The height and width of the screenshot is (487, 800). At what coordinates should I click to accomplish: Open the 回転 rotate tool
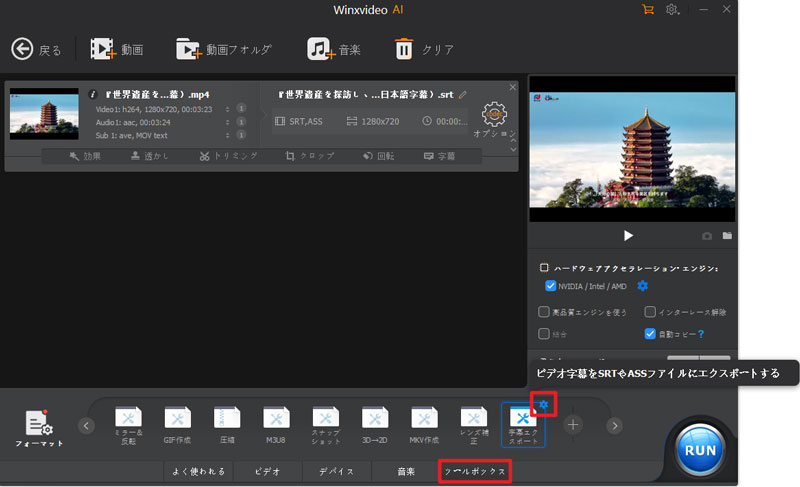pyautogui.click(x=378, y=156)
